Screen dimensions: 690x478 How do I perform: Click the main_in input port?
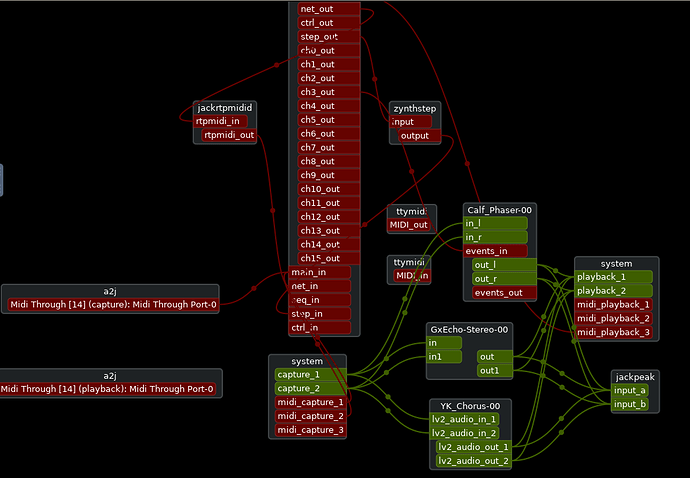(319, 272)
